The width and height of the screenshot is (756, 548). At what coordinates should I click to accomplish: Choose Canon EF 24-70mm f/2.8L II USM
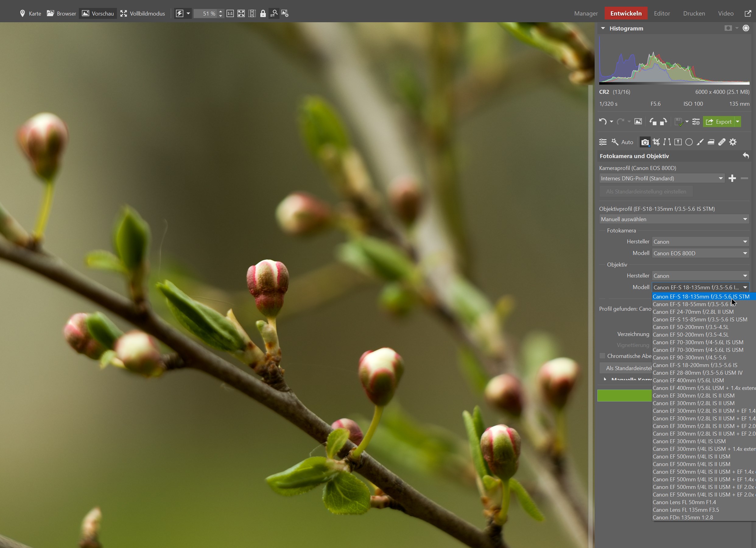pos(693,312)
